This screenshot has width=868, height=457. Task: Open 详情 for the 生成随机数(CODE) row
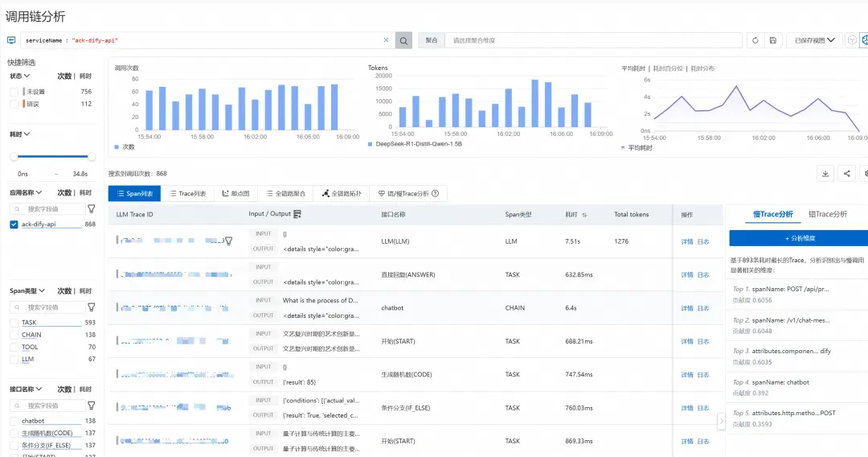(x=687, y=374)
